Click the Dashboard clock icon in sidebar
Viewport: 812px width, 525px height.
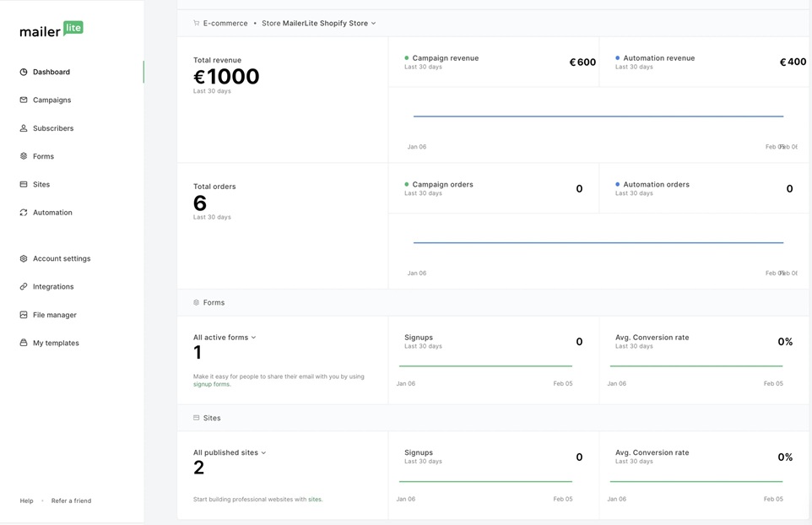click(24, 72)
